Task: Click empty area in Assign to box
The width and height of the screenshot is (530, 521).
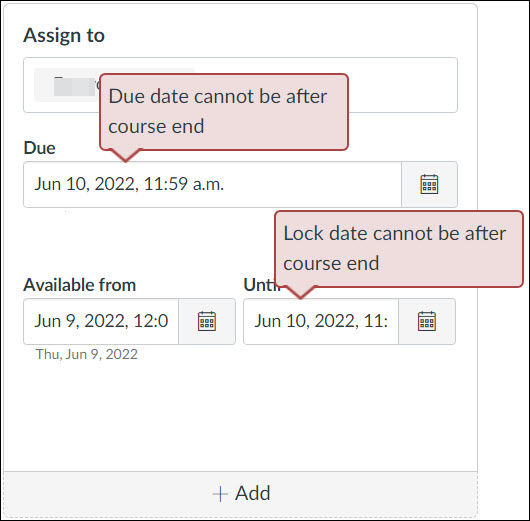Action: [402, 85]
